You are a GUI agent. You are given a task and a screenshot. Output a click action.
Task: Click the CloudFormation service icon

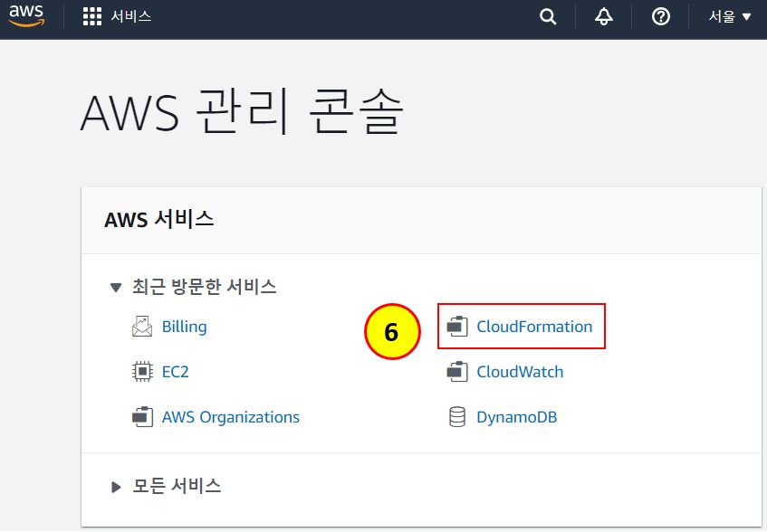[457, 327]
